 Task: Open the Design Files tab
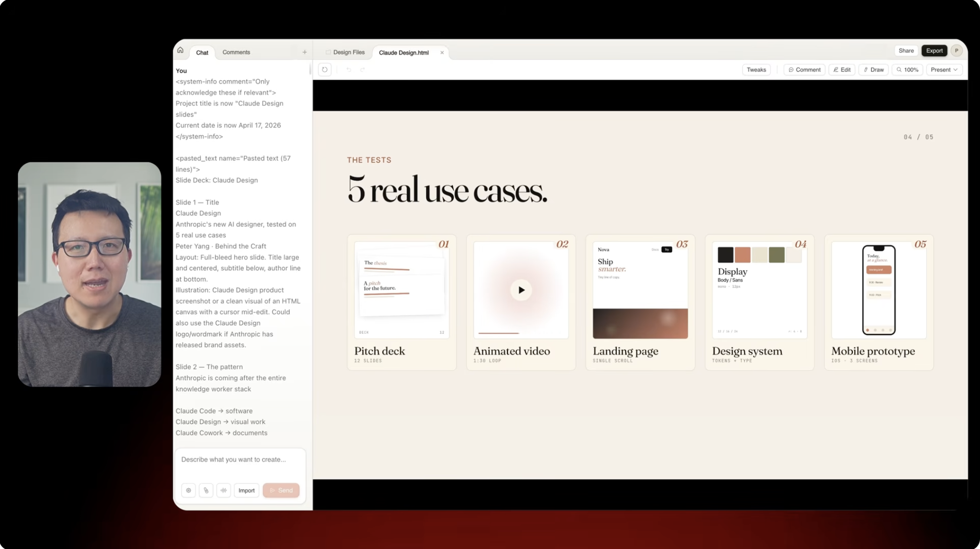pyautogui.click(x=345, y=52)
